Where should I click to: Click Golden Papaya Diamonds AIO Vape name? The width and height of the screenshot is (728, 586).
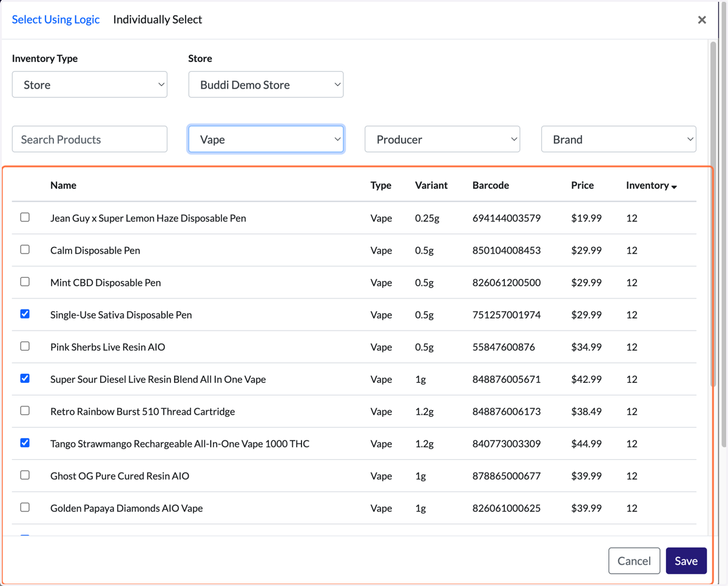(127, 508)
